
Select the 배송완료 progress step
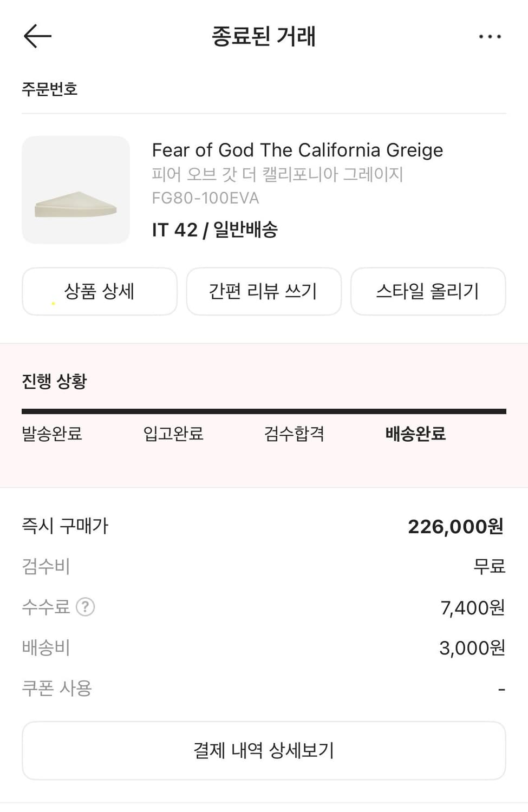coord(415,434)
